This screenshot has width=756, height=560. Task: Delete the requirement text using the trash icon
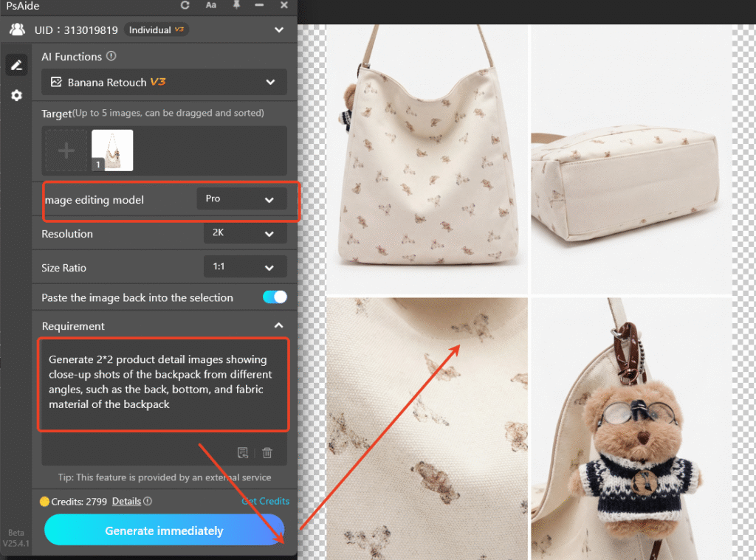pyautogui.click(x=268, y=452)
